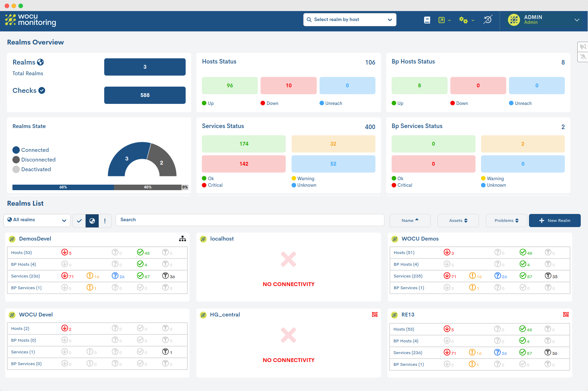Toggle the Disconnected legend in Realms State
Viewport: 588px width, 391px height.
point(34,159)
